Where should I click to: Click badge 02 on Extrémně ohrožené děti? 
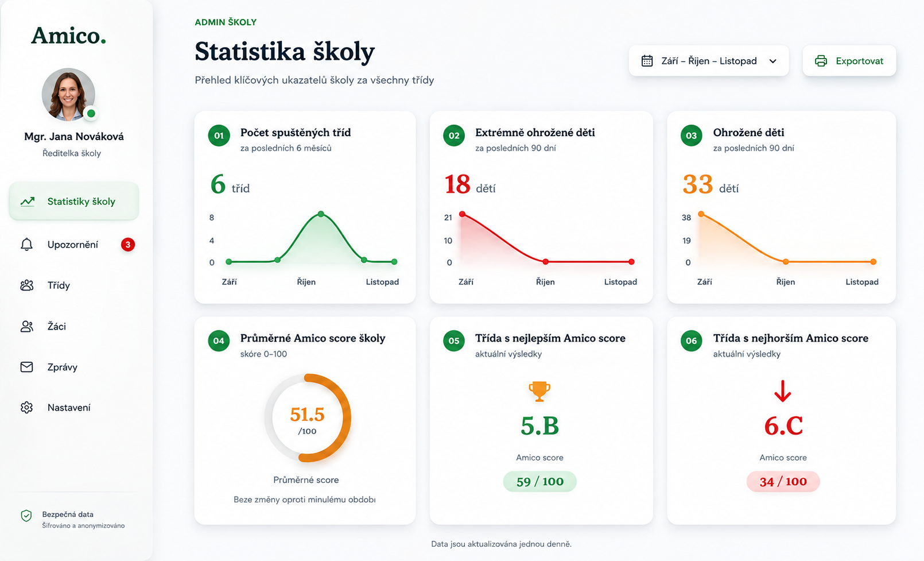click(454, 136)
